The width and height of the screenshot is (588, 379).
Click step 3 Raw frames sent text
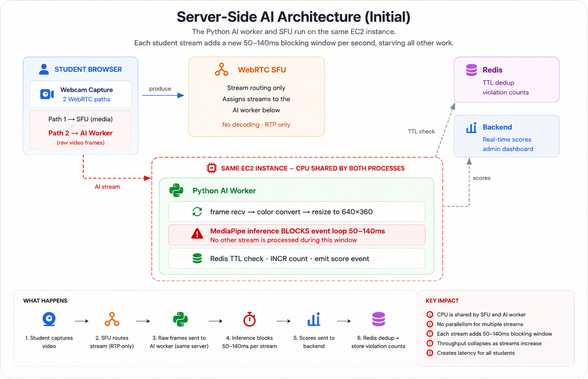[x=179, y=342]
